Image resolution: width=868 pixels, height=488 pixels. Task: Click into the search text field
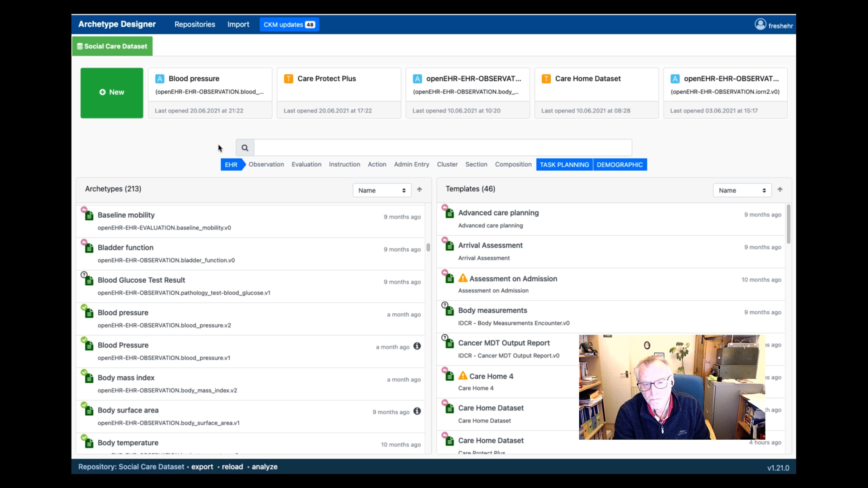tap(443, 148)
